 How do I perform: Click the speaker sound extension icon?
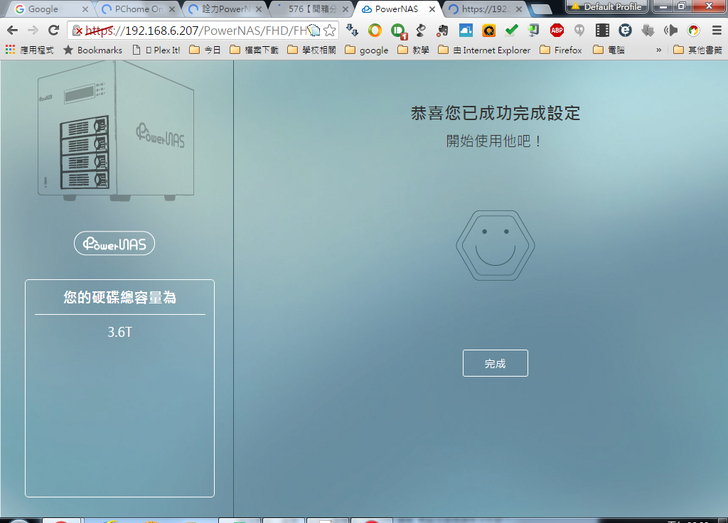[x=670, y=31]
